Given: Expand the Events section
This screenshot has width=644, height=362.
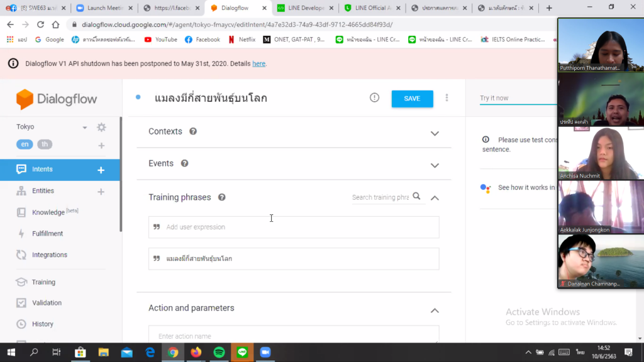Looking at the screenshot, I should coord(434,165).
